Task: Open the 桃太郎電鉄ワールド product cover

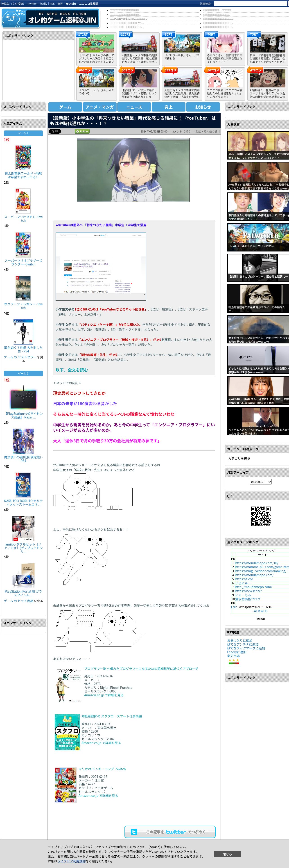Action: pyautogui.click(x=23, y=157)
